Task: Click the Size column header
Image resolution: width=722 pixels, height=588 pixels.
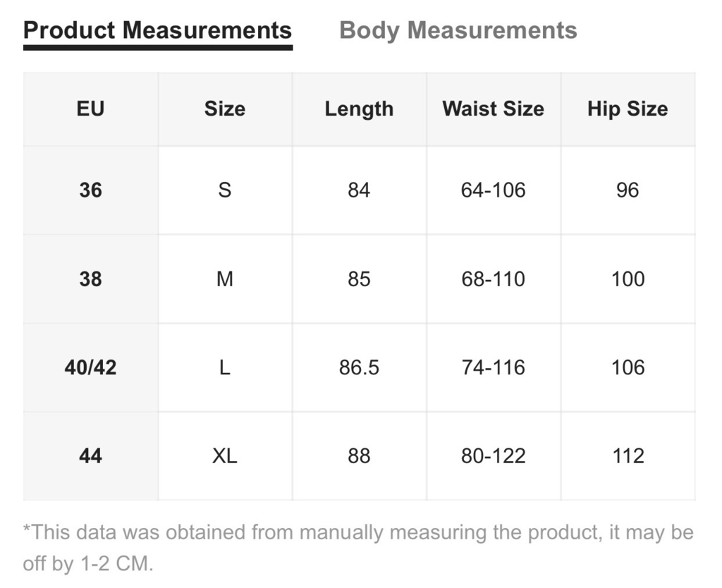Action: (x=225, y=109)
